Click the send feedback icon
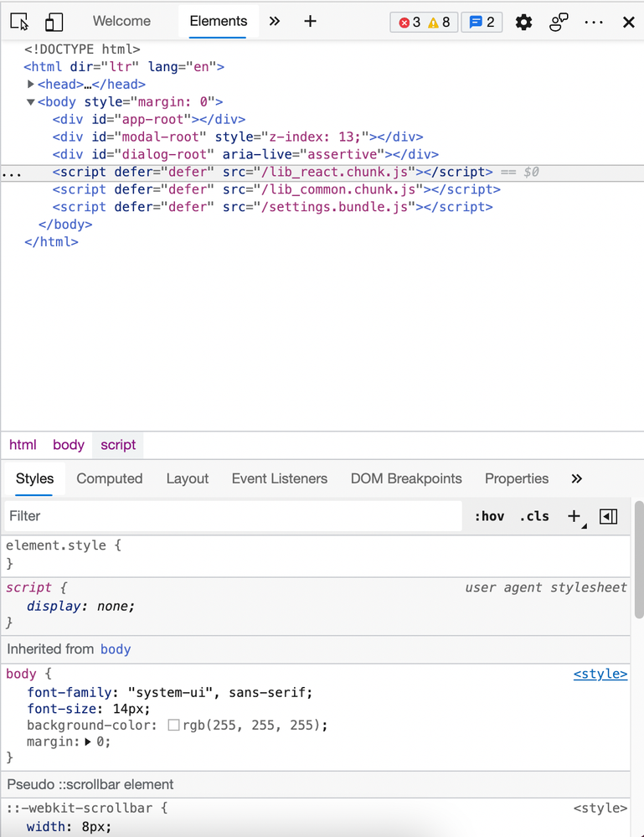The height and width of the screenshot is (837, 644). tap(559, 23)
